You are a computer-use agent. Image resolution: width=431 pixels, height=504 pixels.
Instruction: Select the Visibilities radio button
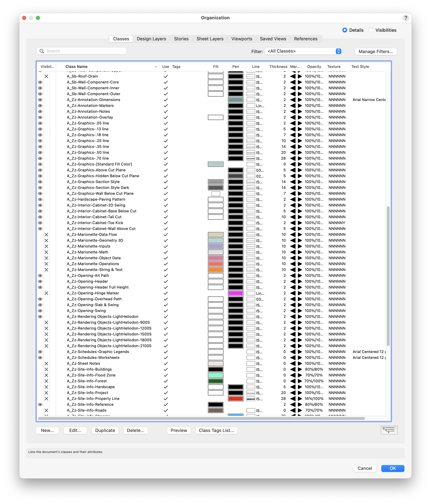371,30
